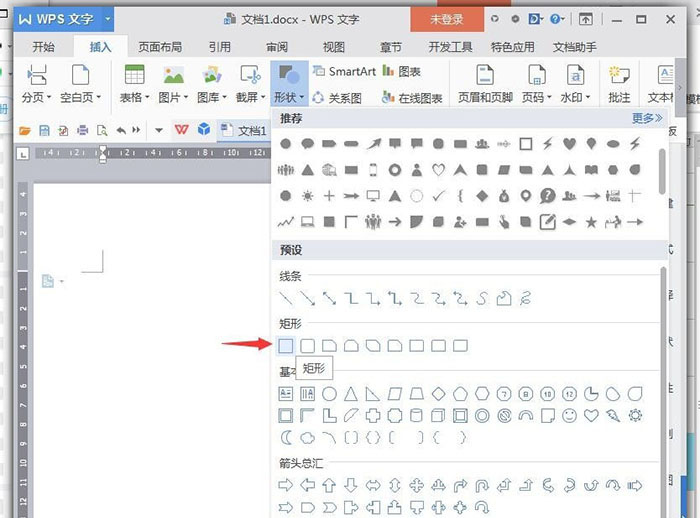Click the ruler tab selector corner button

tap(22, 154)
